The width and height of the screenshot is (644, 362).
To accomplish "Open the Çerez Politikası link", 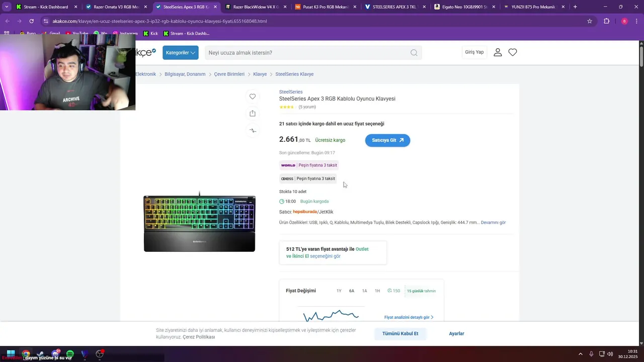I will (x=199, y=337).
